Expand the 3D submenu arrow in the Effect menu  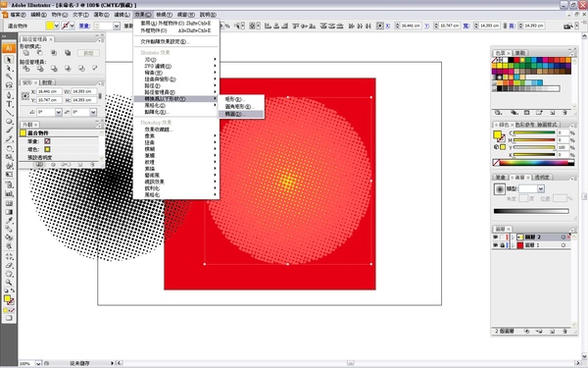click(215, 59)
